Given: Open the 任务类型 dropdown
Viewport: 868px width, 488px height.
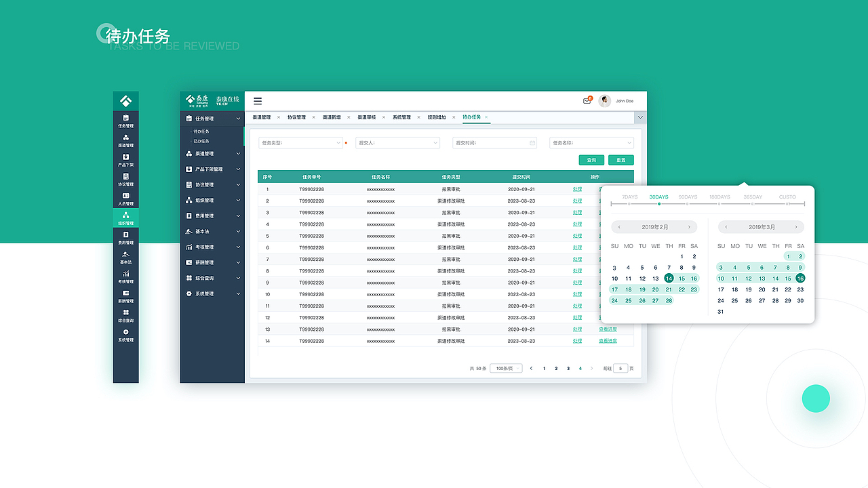Looking at the screenshot, I should coord(300,143).
